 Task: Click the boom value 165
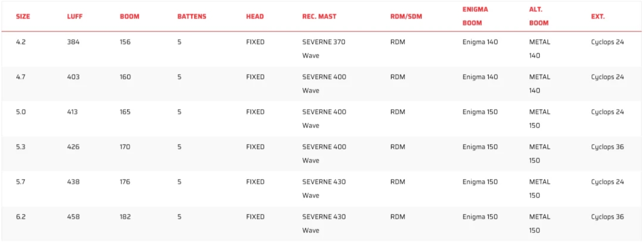tap(125, 112)
